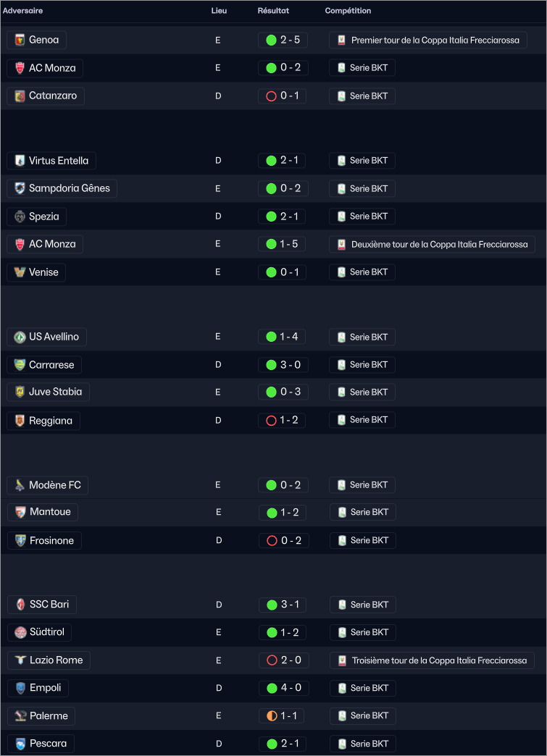Open the Catanzaro team page
Screen dimensions: 547x756
point(52,96)
